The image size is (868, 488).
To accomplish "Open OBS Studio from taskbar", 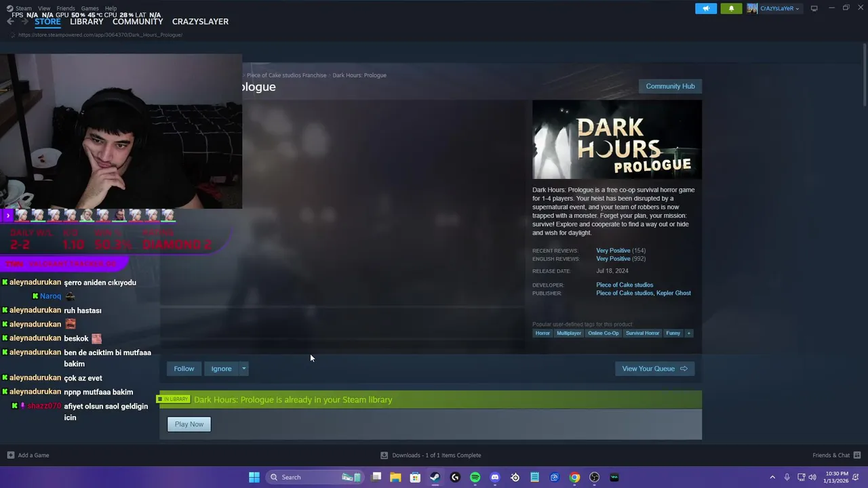I will pyautogui.click(x=595, y=477).
